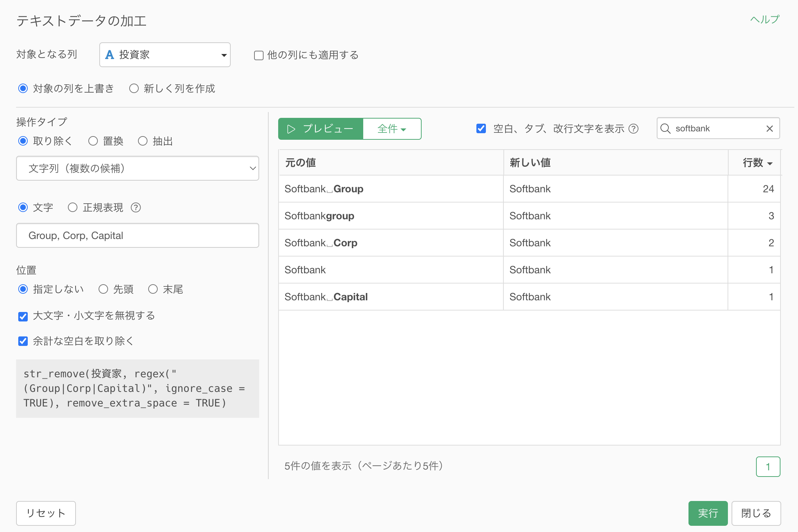Select the 正規表現 radio button
The width and height of the screenshot is (798, 532).
point(73,208)
